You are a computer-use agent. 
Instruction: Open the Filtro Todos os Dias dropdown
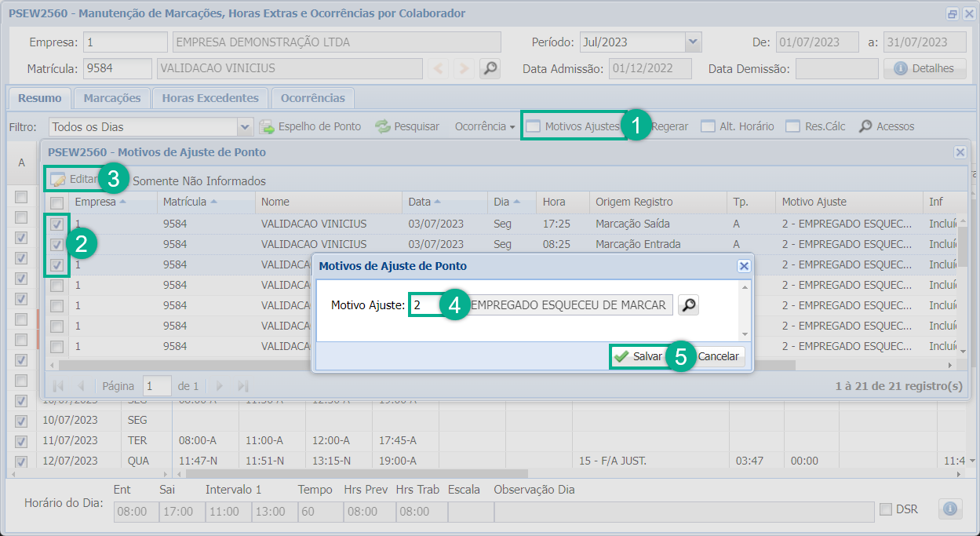[245, 126]
